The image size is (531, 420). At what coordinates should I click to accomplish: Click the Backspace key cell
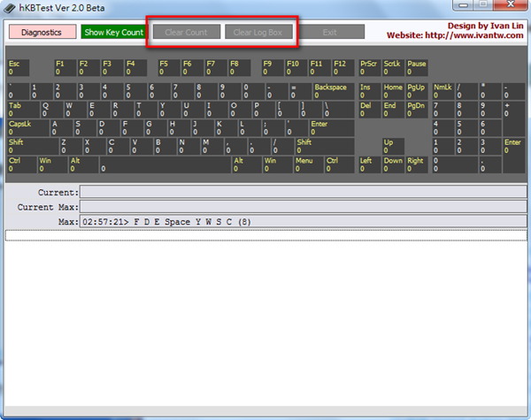334,91
